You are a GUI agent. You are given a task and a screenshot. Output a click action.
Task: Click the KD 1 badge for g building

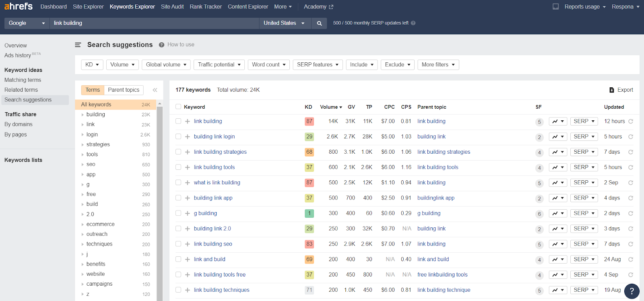[x=309, y=213]
